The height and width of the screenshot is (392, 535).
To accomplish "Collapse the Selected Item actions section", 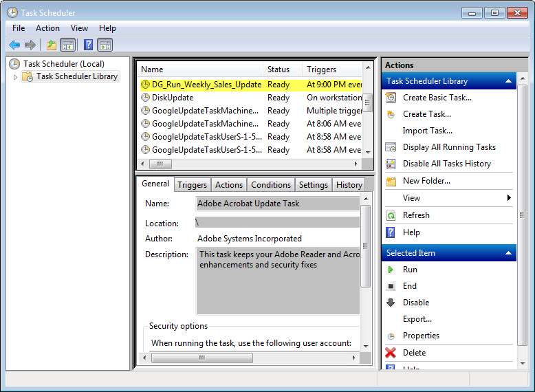I will coord(508,253).
